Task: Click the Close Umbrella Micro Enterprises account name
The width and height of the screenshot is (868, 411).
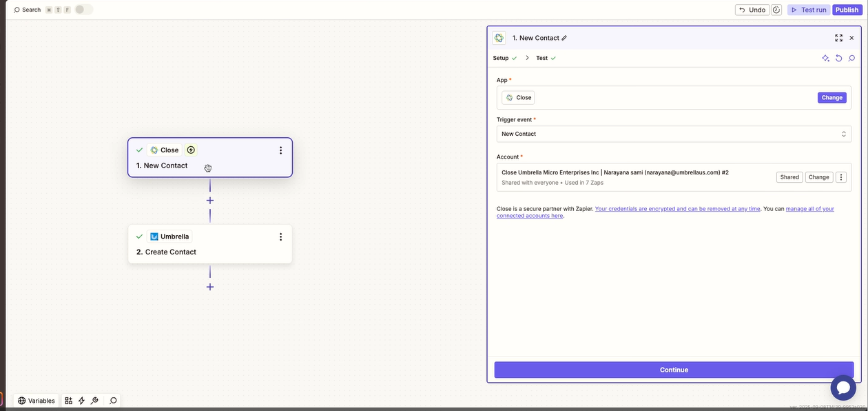Action: coord(615,172)
